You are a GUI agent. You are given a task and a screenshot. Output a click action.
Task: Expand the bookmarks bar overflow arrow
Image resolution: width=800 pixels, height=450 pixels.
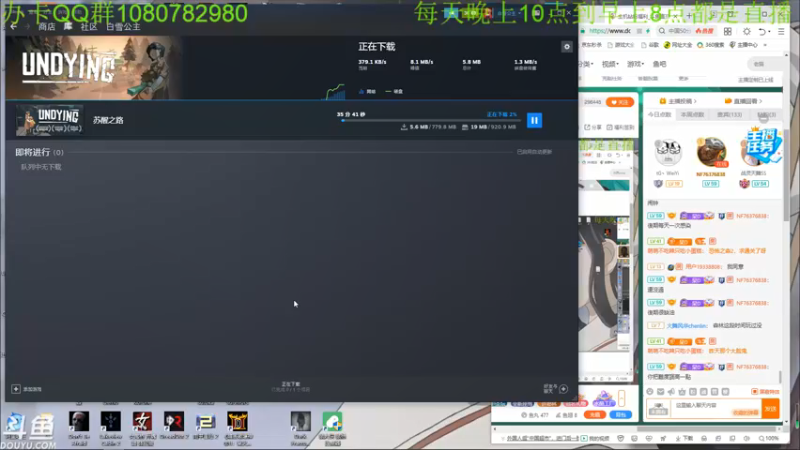765,45
